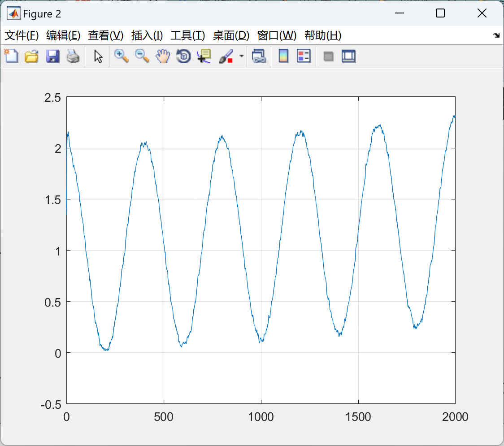Viewport: 504px width, 446px height.
Task: Open the Brush color dropdown arrow
Action: pyautogui.click(x=241, y=56)
